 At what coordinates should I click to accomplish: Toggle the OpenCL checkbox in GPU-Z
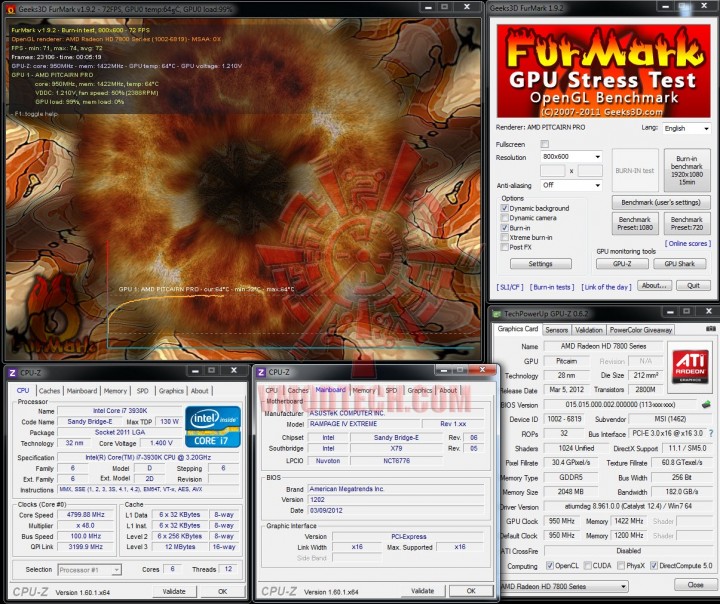click(549, 565)
